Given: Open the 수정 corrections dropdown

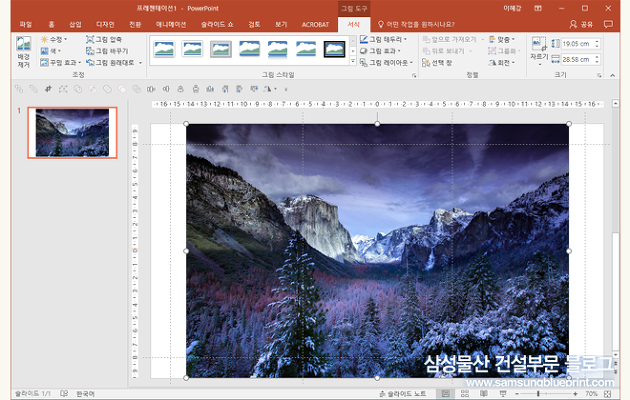Looking at the screenshot, I should pos(54,39).
